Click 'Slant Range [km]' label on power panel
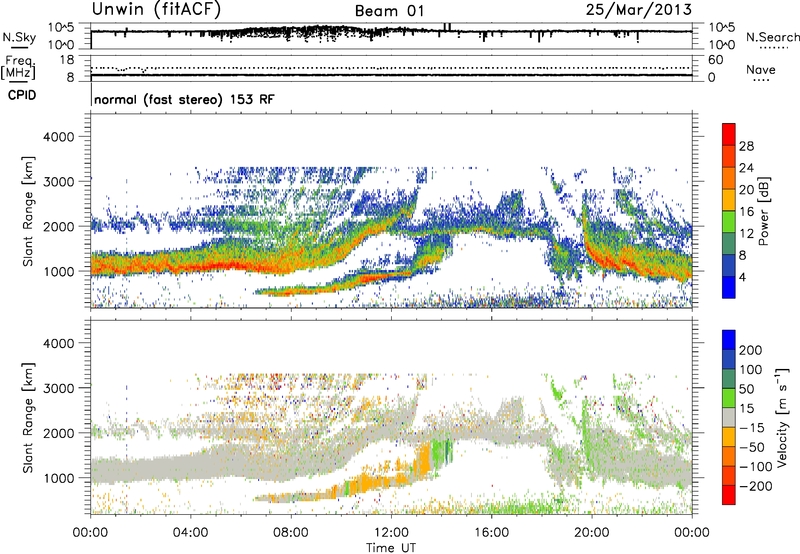The image size is (800, 554). click(28, 211)
